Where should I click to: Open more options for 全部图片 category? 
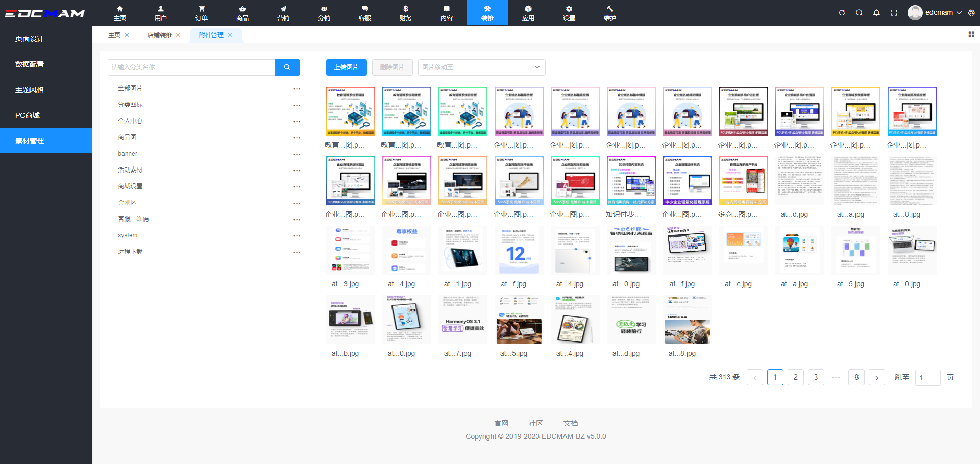click(297, 89)
